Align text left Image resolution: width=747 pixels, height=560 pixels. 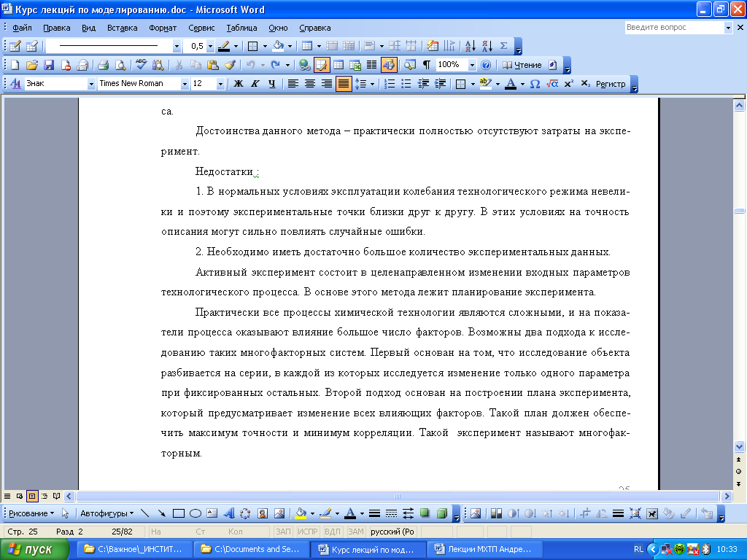tap(293, 84)
